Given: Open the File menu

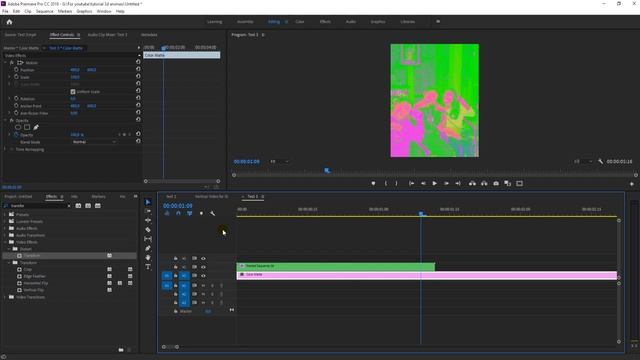Looking at the screenshot, I should 5,11.
